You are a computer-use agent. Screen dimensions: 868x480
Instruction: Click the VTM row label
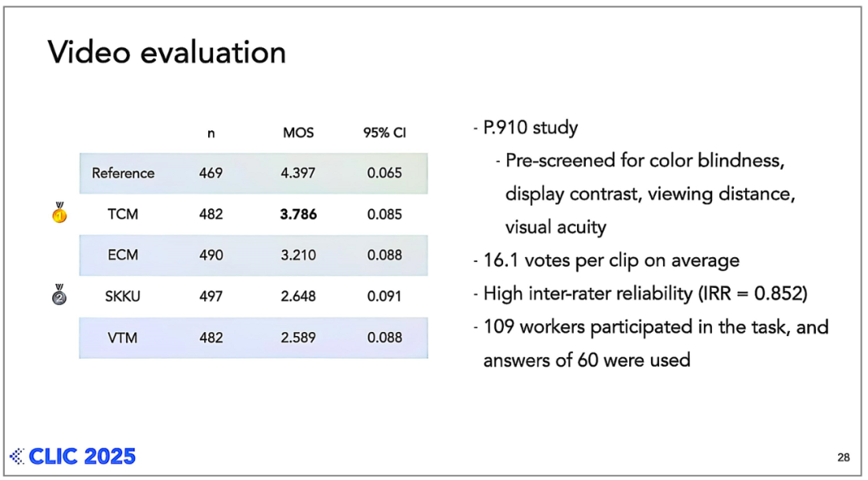click(x=123, y=338)
